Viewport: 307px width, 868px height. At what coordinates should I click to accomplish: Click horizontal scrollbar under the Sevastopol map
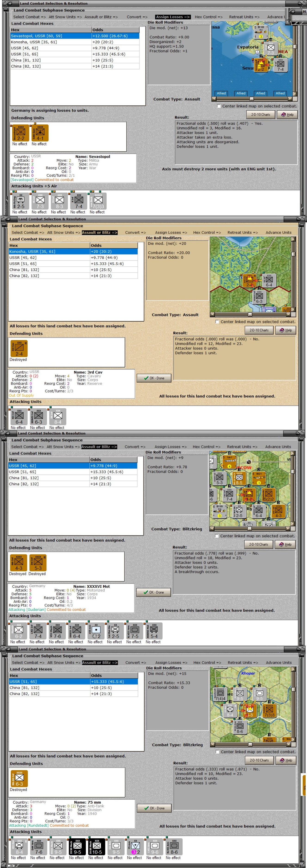tap(252, 99)
